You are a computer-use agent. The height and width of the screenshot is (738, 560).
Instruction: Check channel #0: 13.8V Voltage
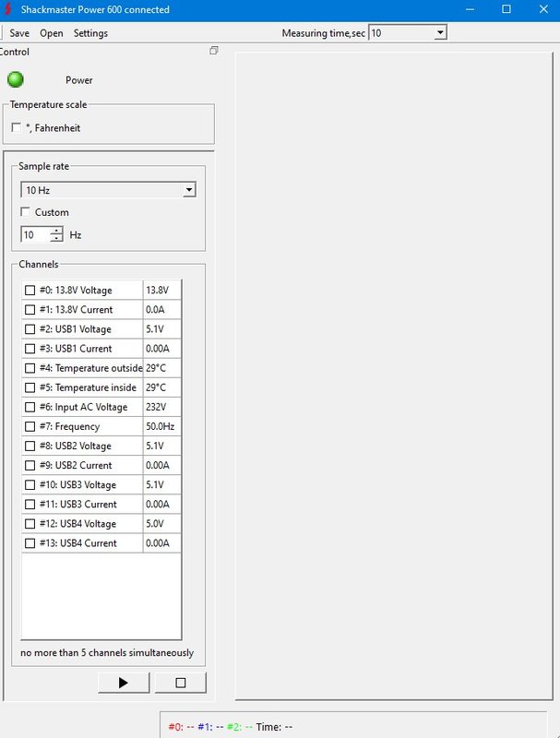coord(30,290)
